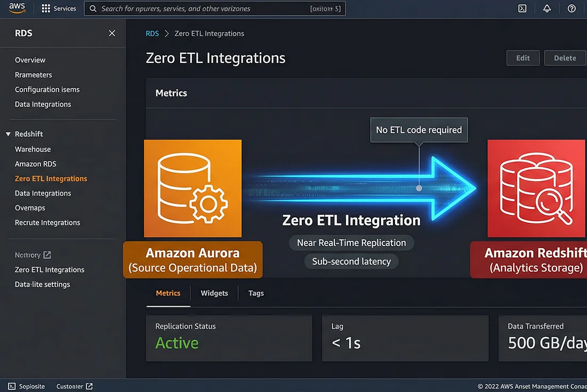The width and height of the screenshot is (587, 392).
Task: Collapse the Redshift sidebar section
Action: click(7, 134)
